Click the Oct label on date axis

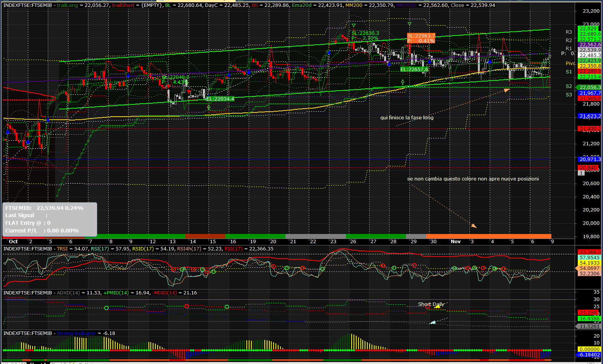13,241
